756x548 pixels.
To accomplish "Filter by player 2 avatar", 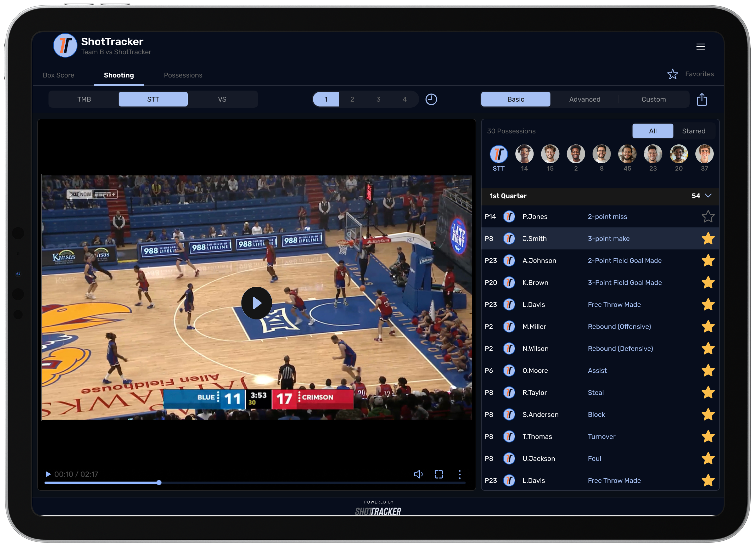I will (x=576, y=154).
